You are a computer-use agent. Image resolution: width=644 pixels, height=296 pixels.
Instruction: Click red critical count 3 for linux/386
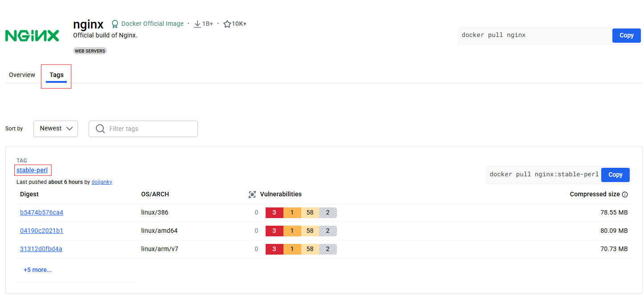click(274, 213)
